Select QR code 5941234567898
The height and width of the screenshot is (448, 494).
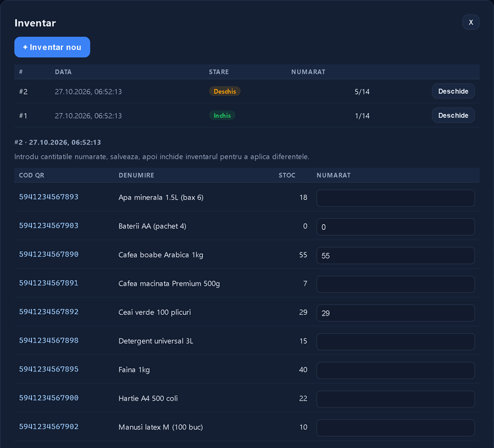pyautogui.click(x=49, y=341)
